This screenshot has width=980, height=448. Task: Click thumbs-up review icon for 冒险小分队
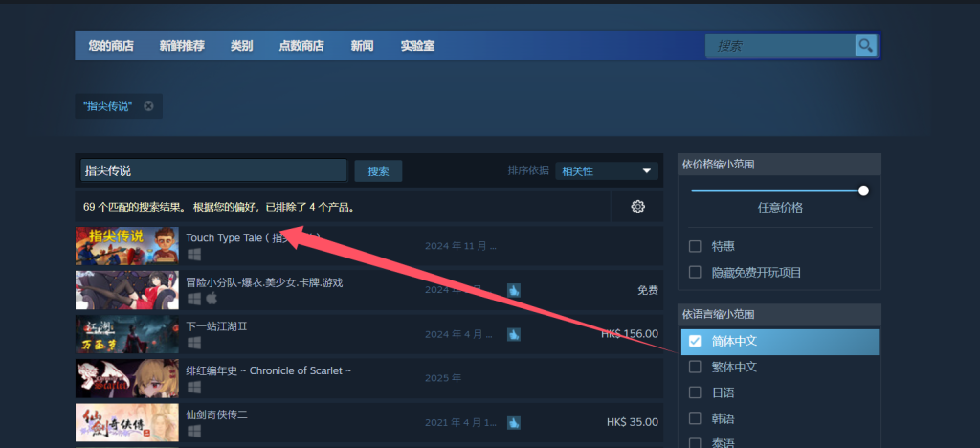point(514,291)
